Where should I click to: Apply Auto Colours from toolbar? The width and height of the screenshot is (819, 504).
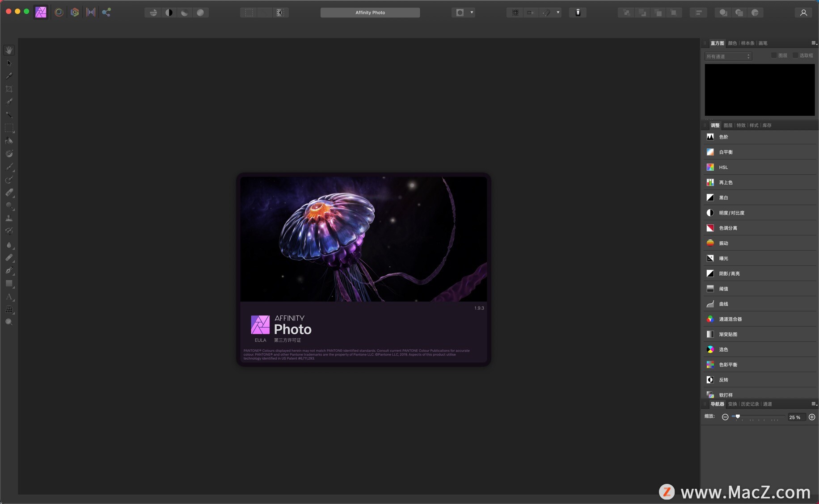coord(184,13)
